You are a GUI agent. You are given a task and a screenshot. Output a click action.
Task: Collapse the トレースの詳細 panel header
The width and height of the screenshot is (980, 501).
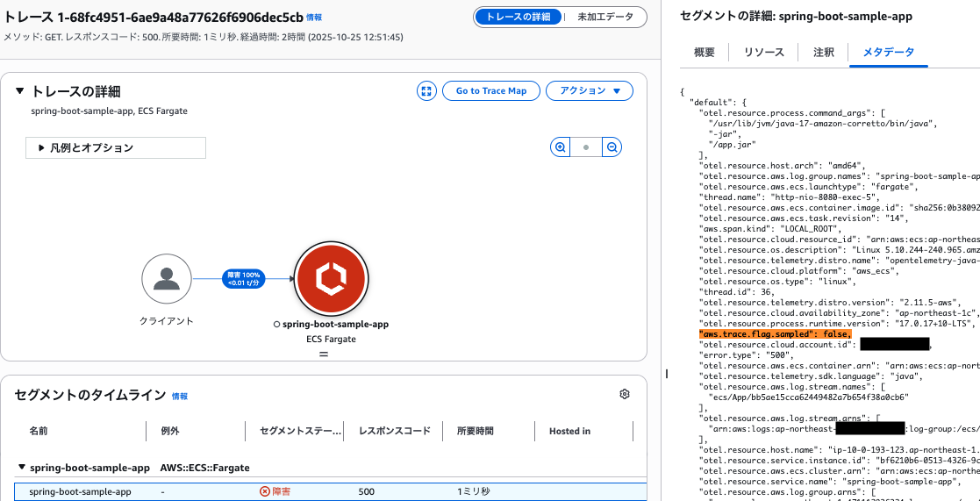[20, 91]
